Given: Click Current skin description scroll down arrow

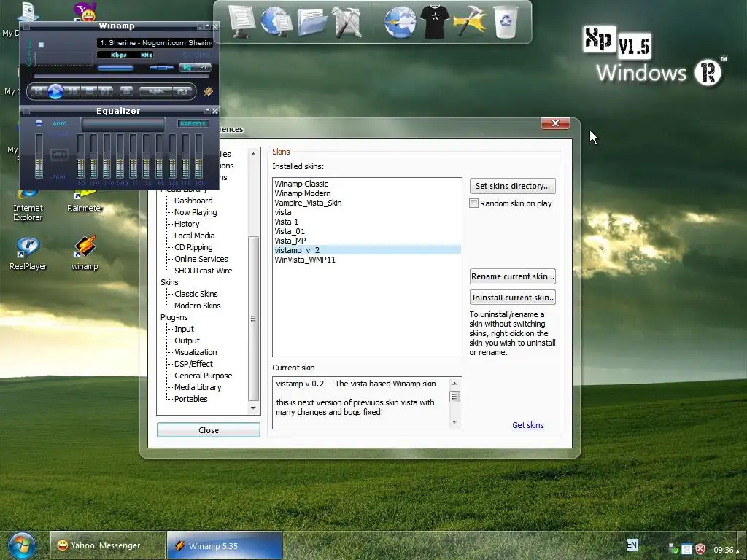Looking at the screenshot, I should click(x=454, y=422).
